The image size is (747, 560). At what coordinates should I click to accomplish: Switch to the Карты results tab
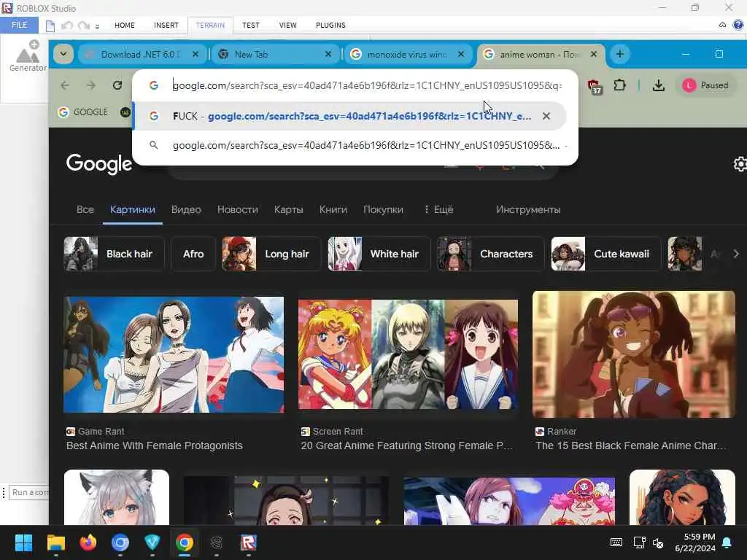coord(289,209)
